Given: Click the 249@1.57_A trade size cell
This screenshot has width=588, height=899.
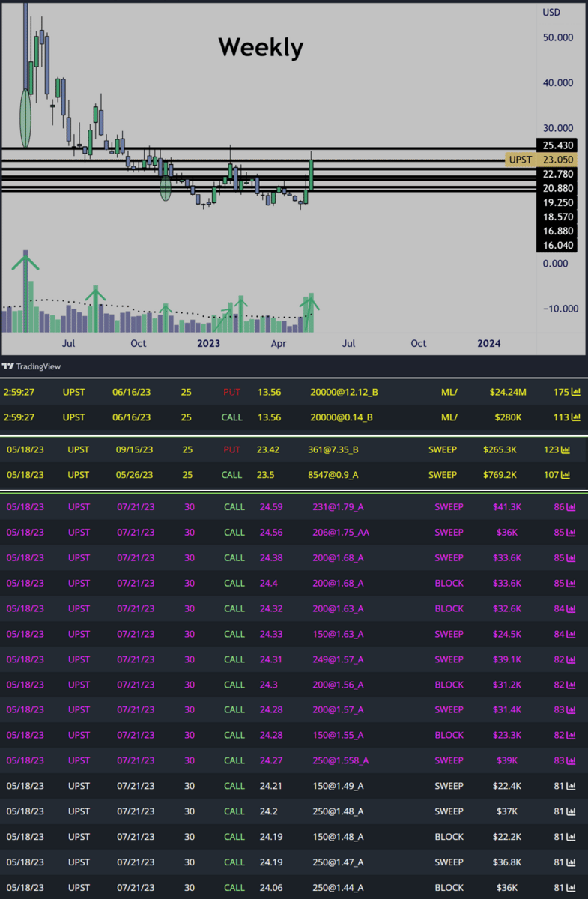Looking at the screenshot, I should click(339, 659).
